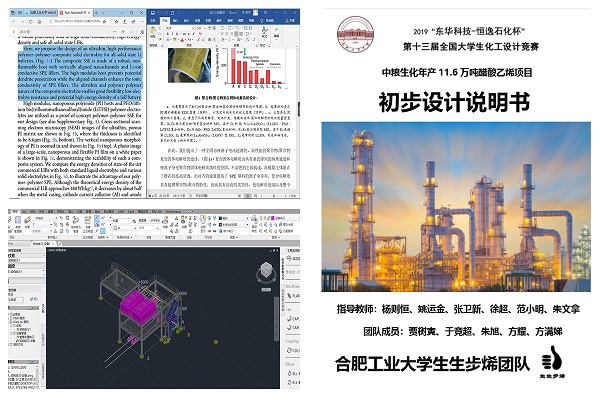Open a new browser tab with plus

click(96, 13)
